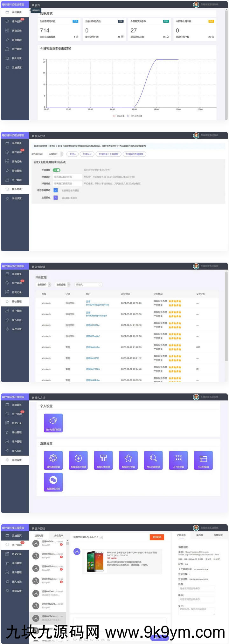Open the 客服评价设置 star tile
Image resolution: width=229 pixels, height=644 pixels.
(x=128, y=460)
